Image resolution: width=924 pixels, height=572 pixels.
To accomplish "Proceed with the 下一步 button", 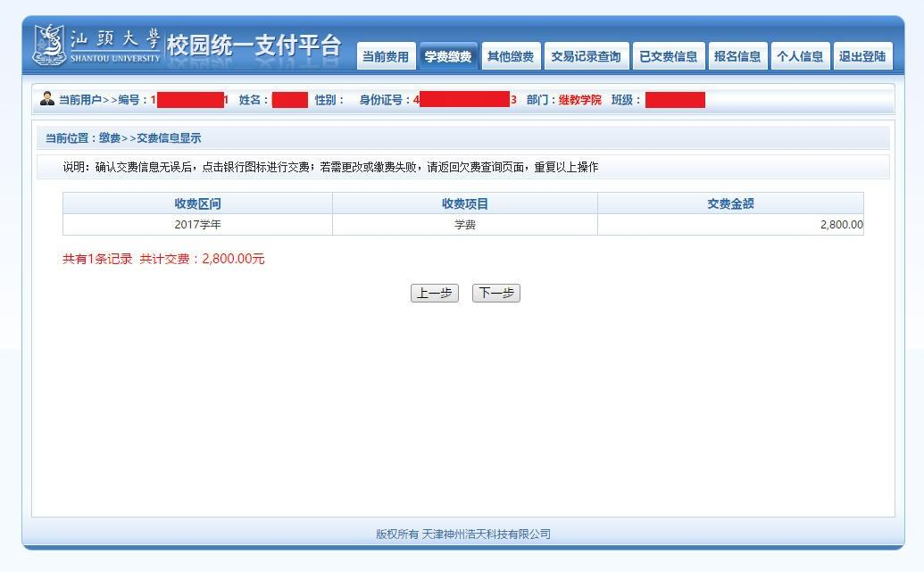I will click(495, 294).
